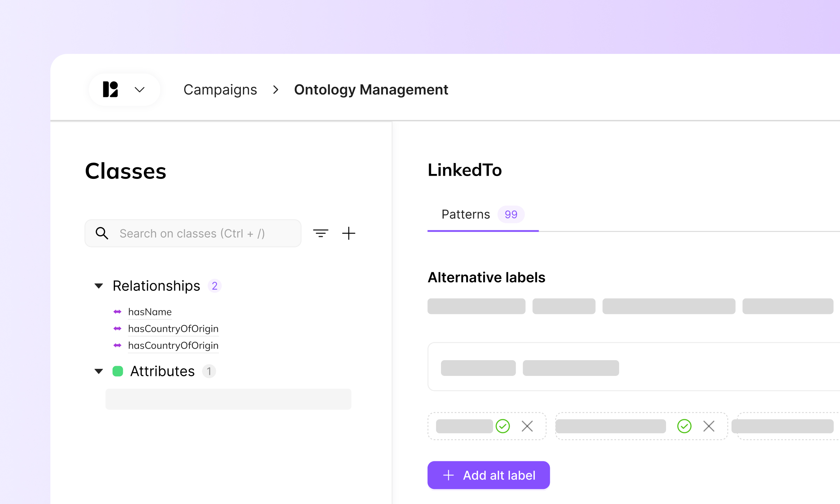
Task: Open the workspace switcher chevron dropdown
Action: click(140, 90)
